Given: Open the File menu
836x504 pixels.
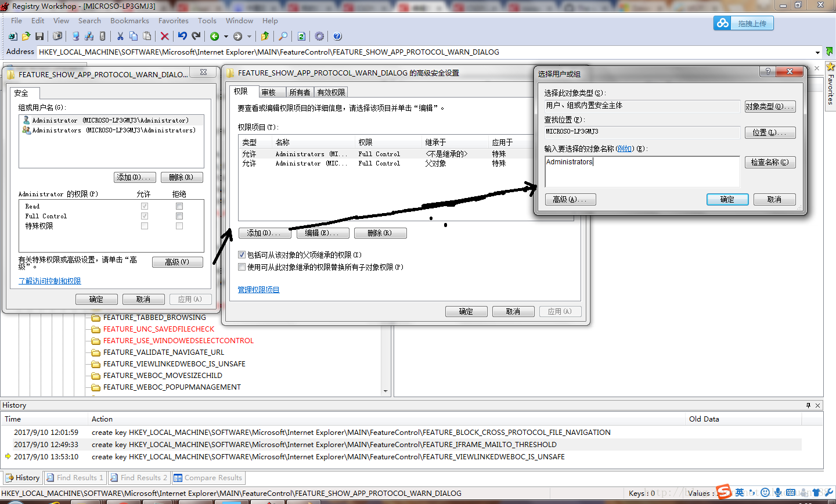Looking at the screenshot, I should pos(16,21).
